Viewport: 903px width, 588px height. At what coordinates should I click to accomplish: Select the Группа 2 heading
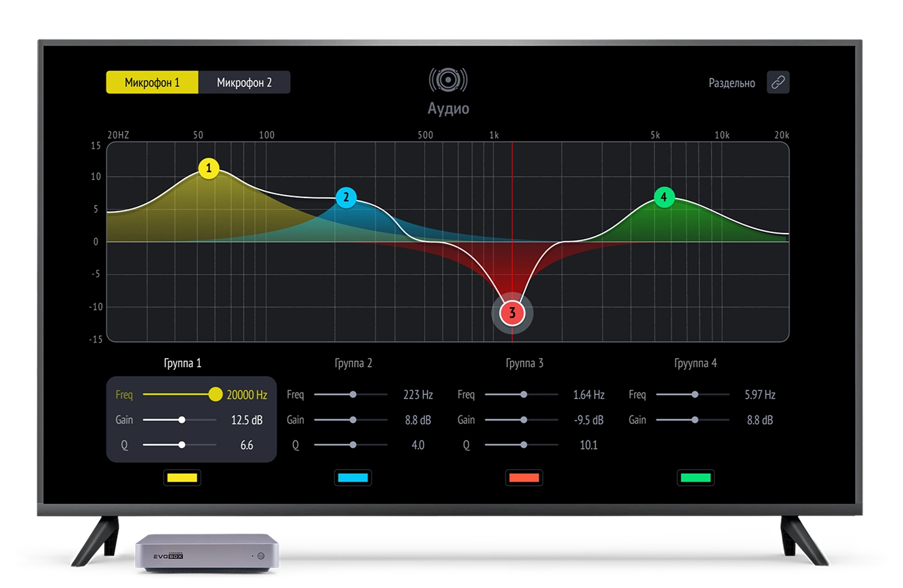coord(353,363)
